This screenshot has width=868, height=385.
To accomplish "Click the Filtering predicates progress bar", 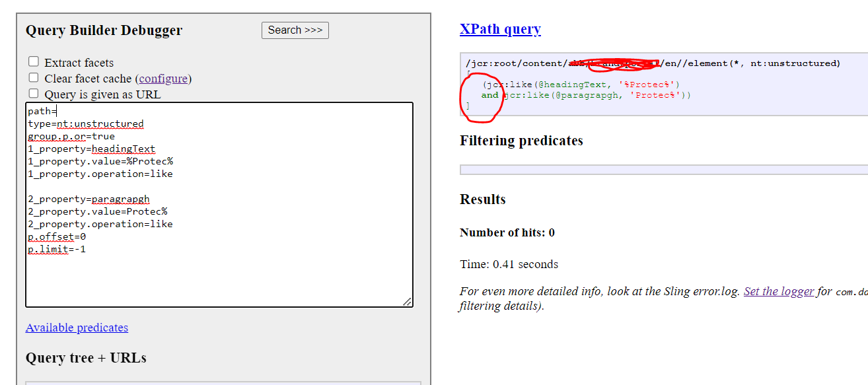I will [x=661, y=169].
